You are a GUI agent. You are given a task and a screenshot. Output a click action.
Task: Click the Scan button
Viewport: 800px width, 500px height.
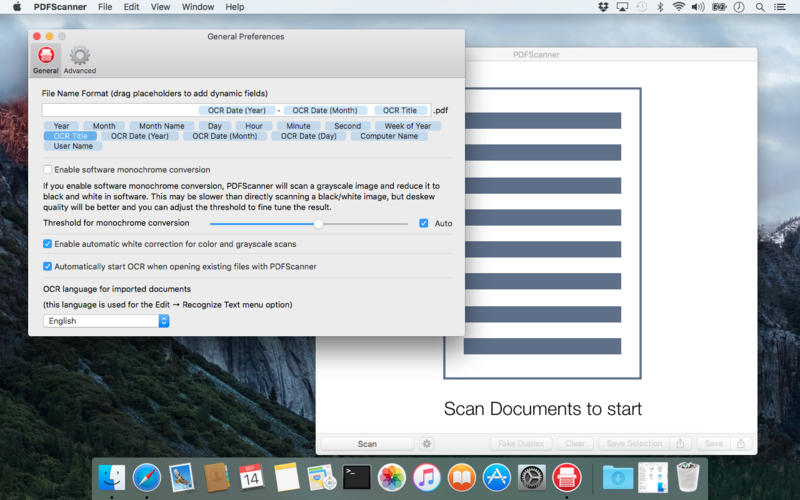coord(367,444)
